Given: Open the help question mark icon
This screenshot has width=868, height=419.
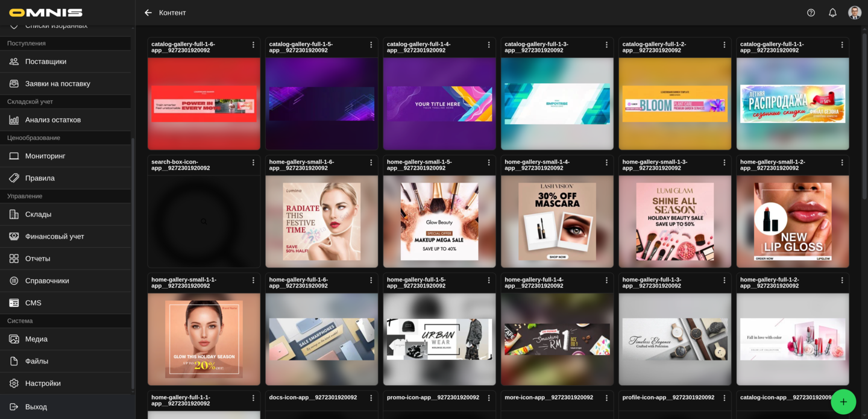Looking at the screenshot, I should coord(811,13).
